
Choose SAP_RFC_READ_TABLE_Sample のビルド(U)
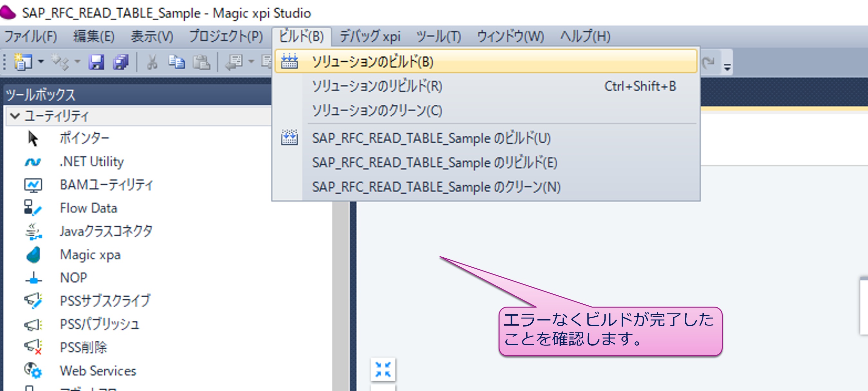(486, 138)
